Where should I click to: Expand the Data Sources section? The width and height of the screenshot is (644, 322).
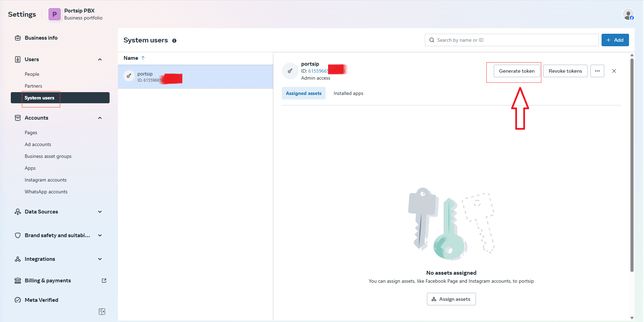100,212
